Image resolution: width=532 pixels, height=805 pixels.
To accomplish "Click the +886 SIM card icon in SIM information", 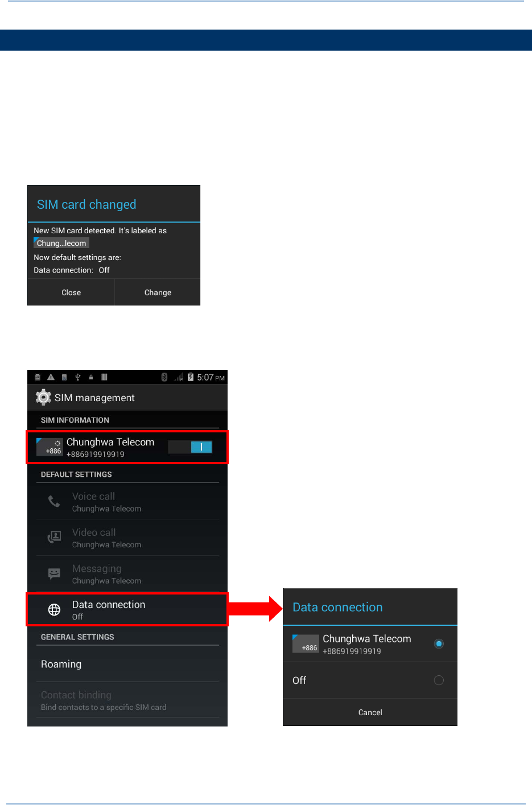I will tap(50, 447).
